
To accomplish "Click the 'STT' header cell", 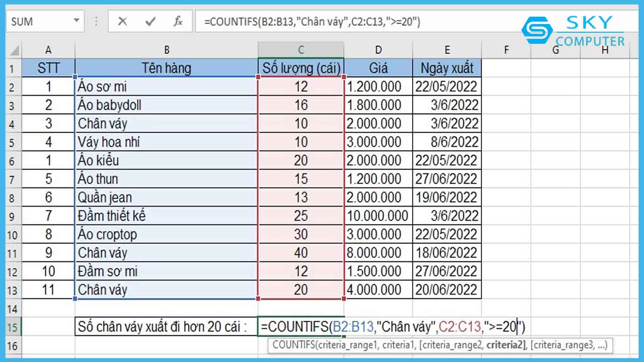I will [48, 68].
